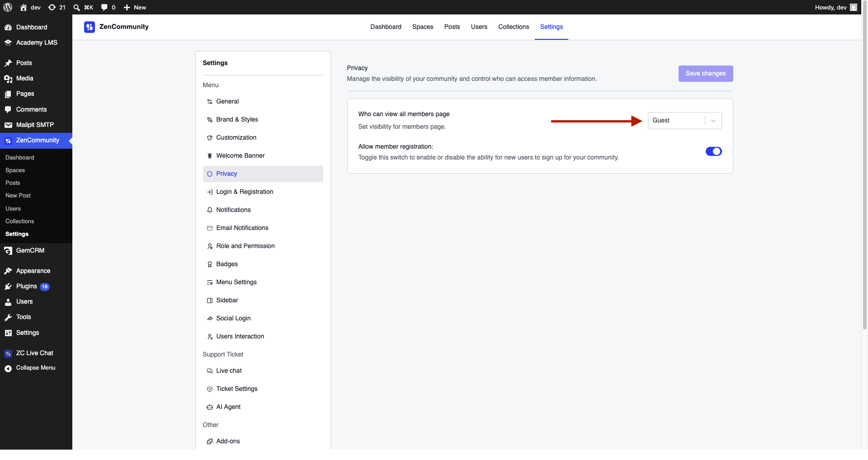Click the Welcome Banner icon
The image size is (868, 460).
pos(210,156)
